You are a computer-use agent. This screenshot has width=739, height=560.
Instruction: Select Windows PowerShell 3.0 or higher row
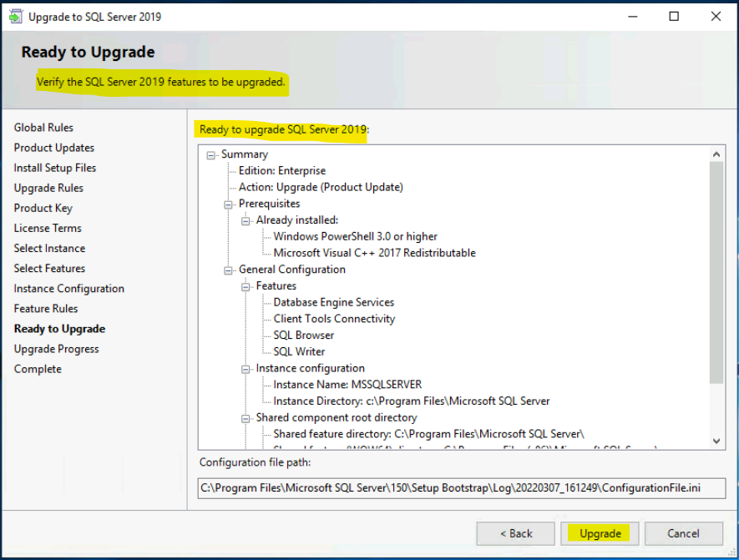[x=356, y=236]
